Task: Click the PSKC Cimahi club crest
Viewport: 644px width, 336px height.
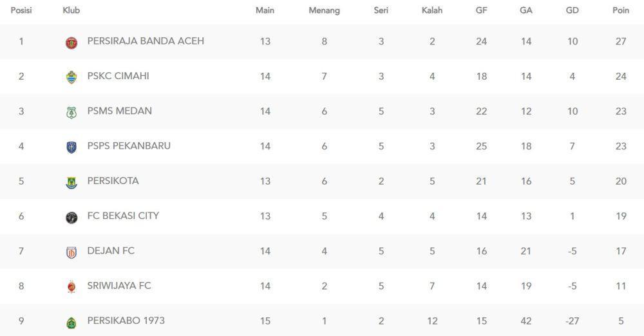Action: click(71, 77)
